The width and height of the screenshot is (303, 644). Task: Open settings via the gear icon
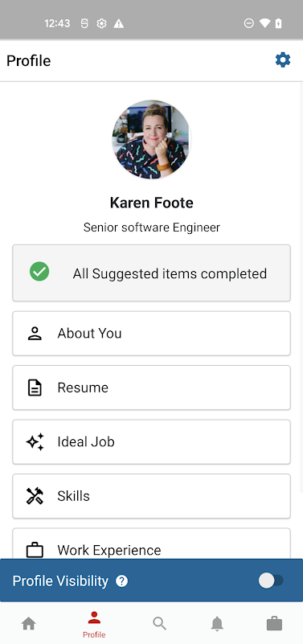point(283,60)
